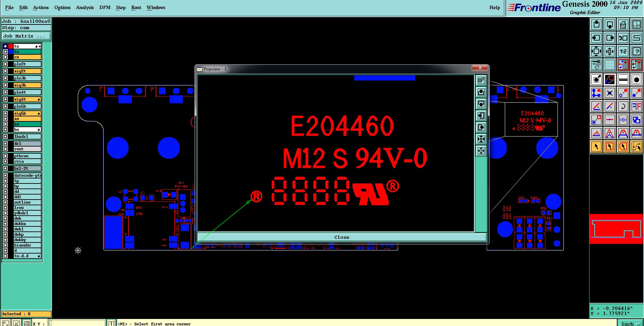
Task: Toggle display checkbox for layer sig2t
Action: 5,71
